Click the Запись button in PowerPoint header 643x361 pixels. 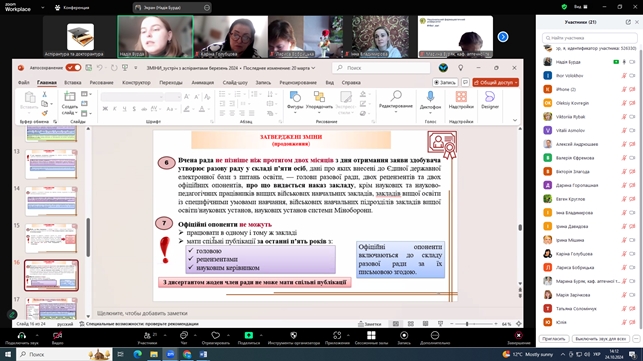[x=445, y=82]
